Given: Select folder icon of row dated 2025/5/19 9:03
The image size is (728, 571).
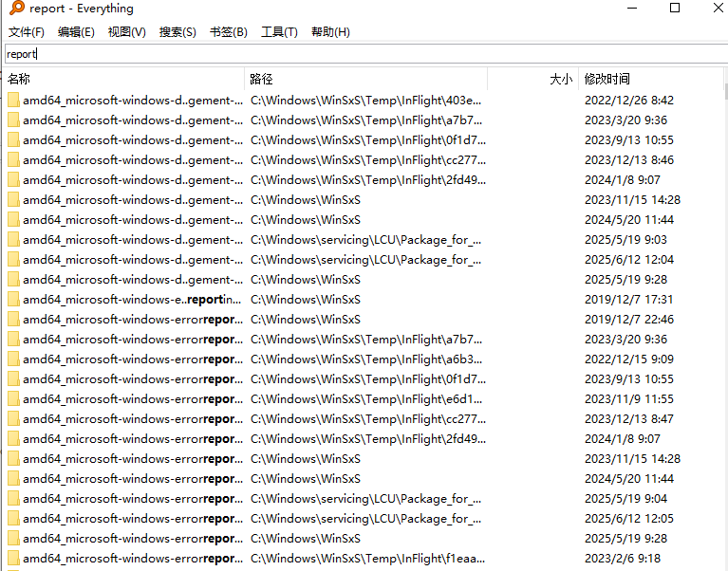Looking at the screenshot, I should point(13,240).
